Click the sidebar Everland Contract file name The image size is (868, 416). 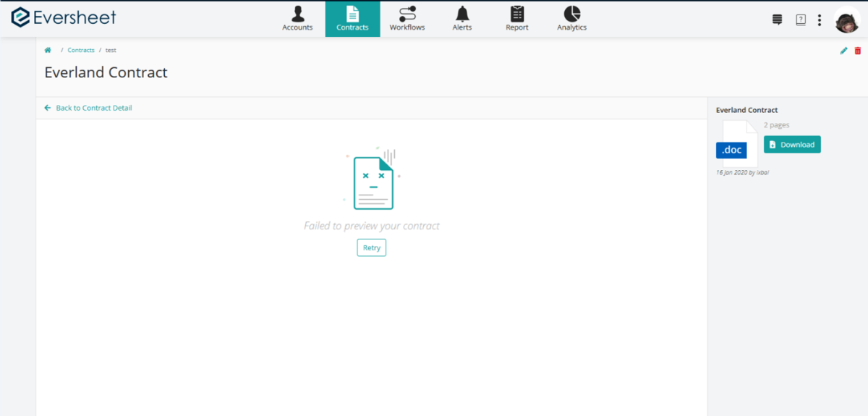coord(746,110)
